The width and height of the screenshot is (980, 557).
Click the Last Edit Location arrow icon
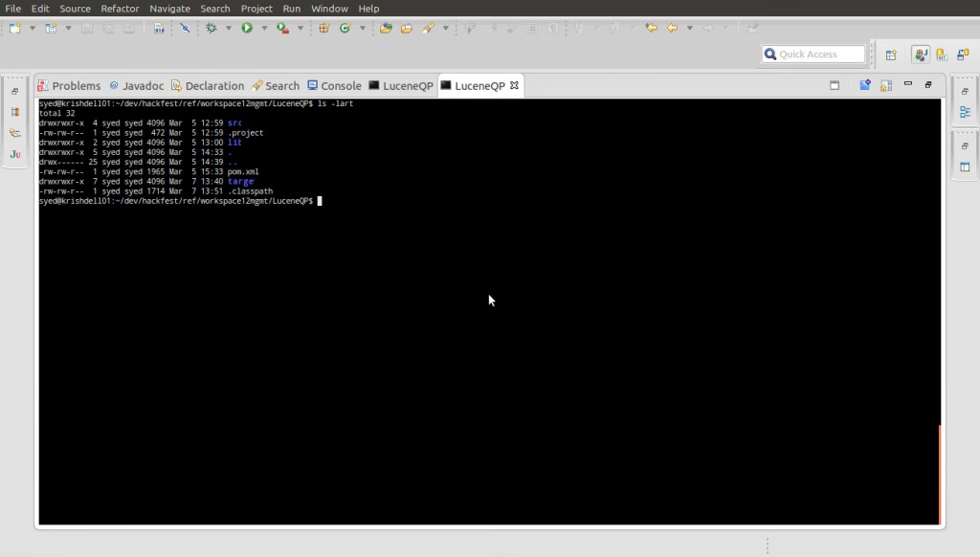tap(651, 28)
